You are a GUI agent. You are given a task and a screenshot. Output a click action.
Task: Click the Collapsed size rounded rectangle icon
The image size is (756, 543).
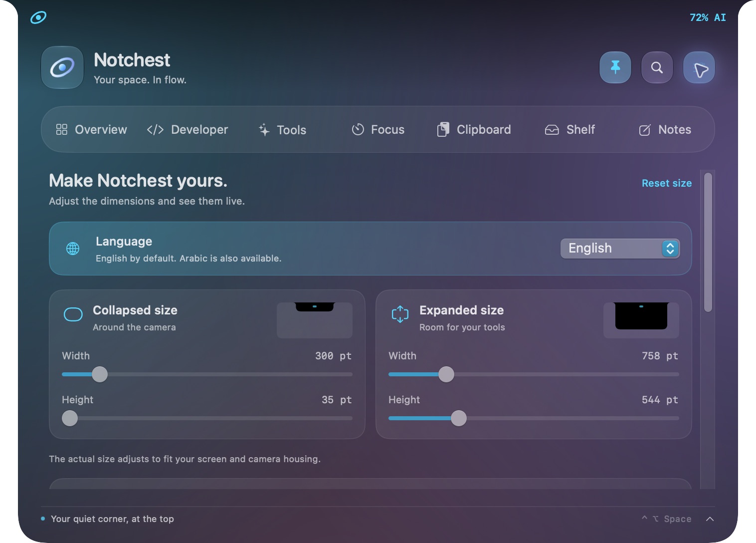tap(73, 314)
